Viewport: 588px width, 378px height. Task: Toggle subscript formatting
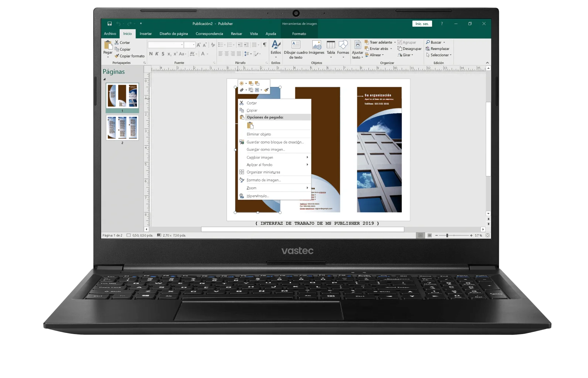pos(169,54)
